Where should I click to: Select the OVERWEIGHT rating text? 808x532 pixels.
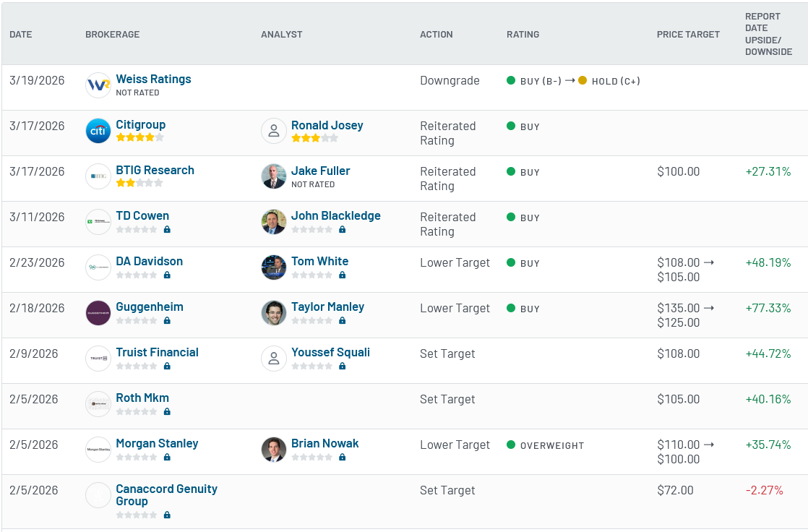tap(552, 445)
